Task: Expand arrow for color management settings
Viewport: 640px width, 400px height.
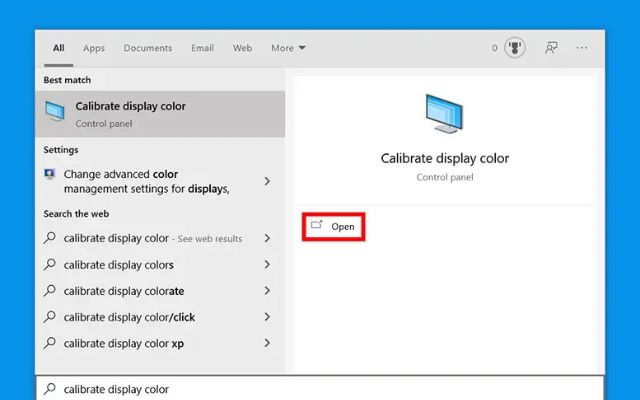Action: (x=267, y=181)
